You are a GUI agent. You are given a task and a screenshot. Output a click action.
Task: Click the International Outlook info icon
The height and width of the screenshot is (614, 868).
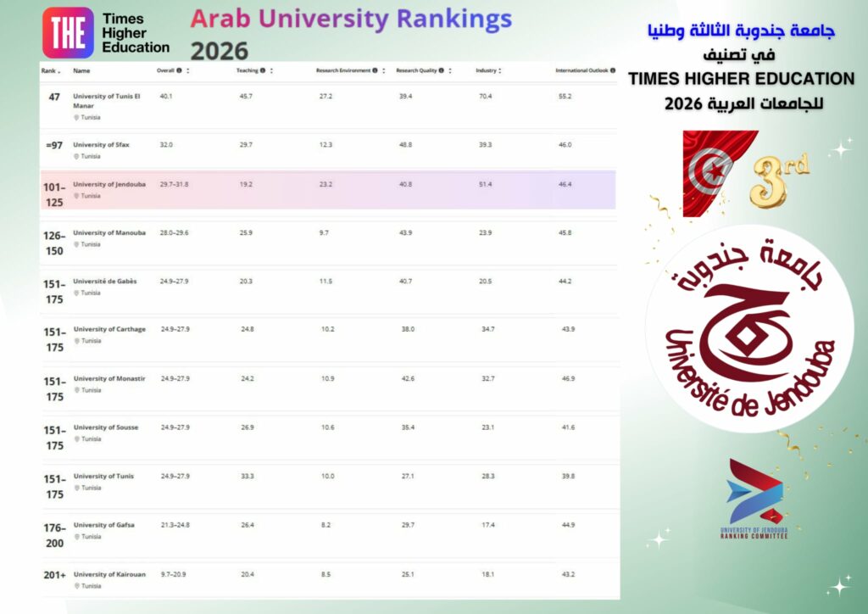coord(612,71)
